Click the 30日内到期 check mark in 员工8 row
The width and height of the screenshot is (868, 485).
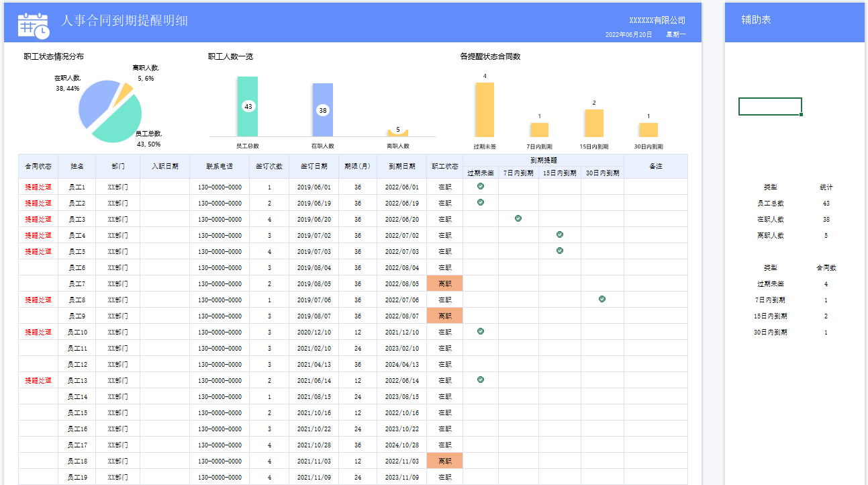point(602,299)
